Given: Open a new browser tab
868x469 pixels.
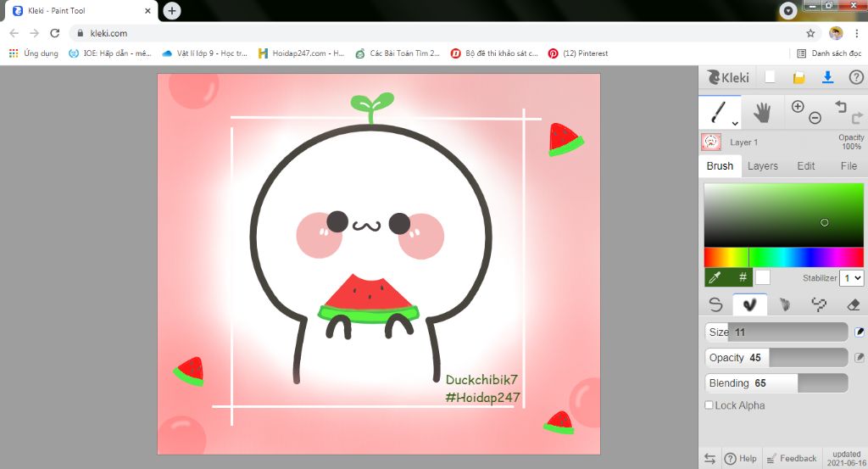Looking at the screenshot, I should coord(171,10).
